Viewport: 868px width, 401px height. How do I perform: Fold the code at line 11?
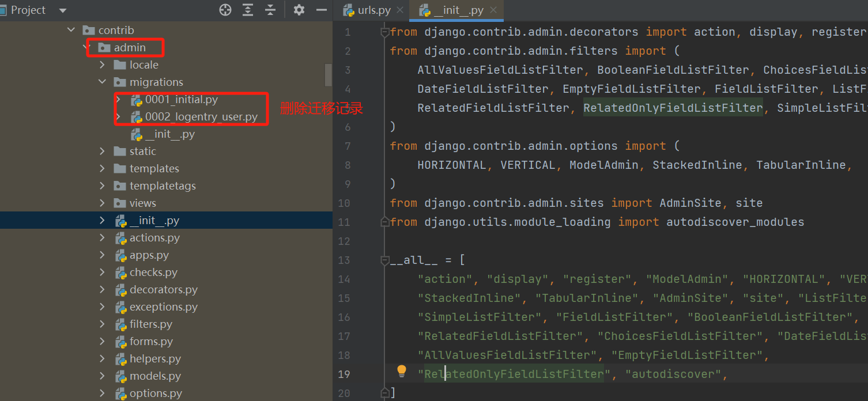click(384, 222)
